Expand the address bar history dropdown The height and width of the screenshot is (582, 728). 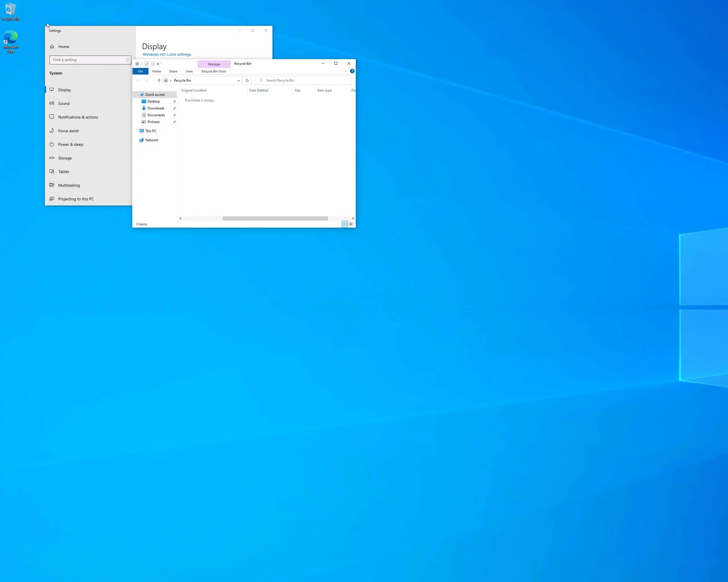coord(238,81)
